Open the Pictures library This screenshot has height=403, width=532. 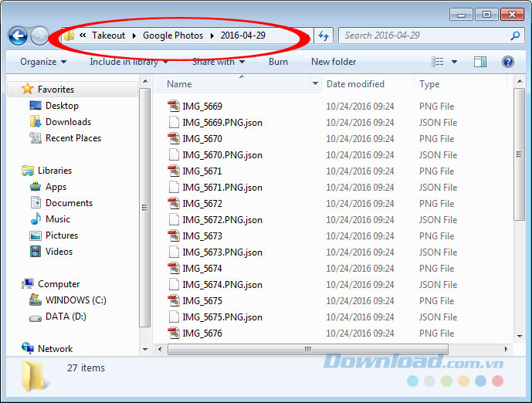click(x=62, y=235)
